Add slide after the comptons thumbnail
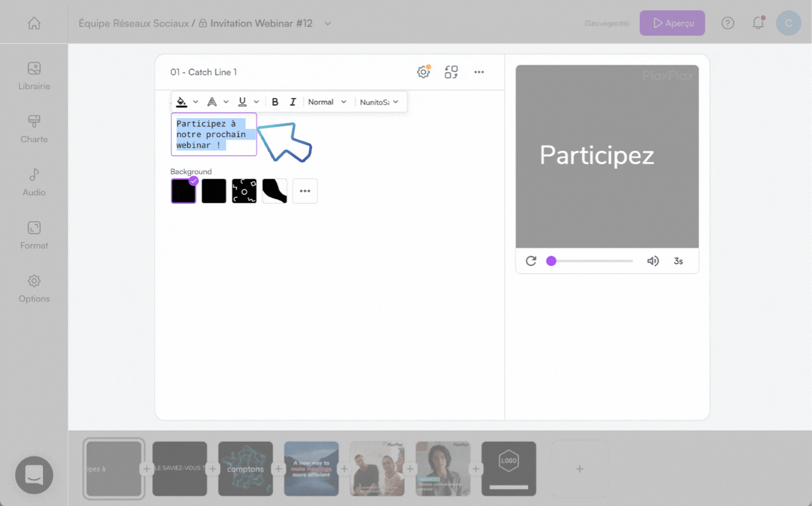The image size is (812, 506). [279, 469]
